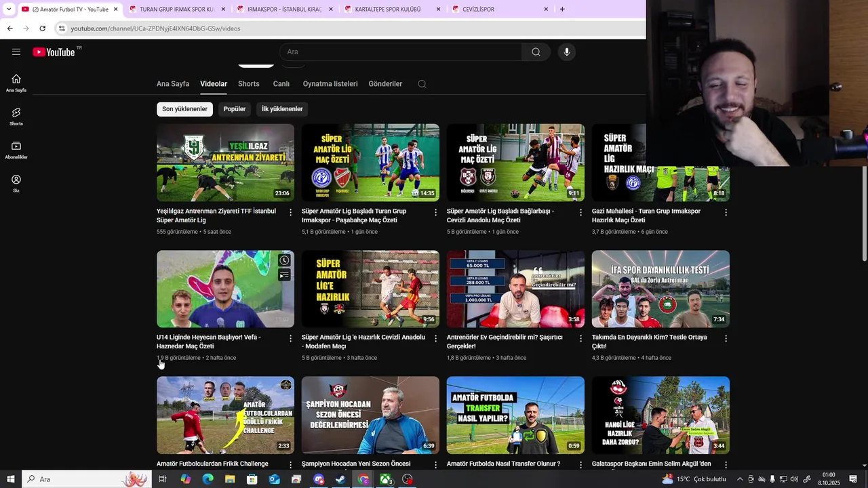This screenshot has height=488, width=868.
Task: Open title U14 Liginde Heyecan Başlıyor
Action: [209, 342]
